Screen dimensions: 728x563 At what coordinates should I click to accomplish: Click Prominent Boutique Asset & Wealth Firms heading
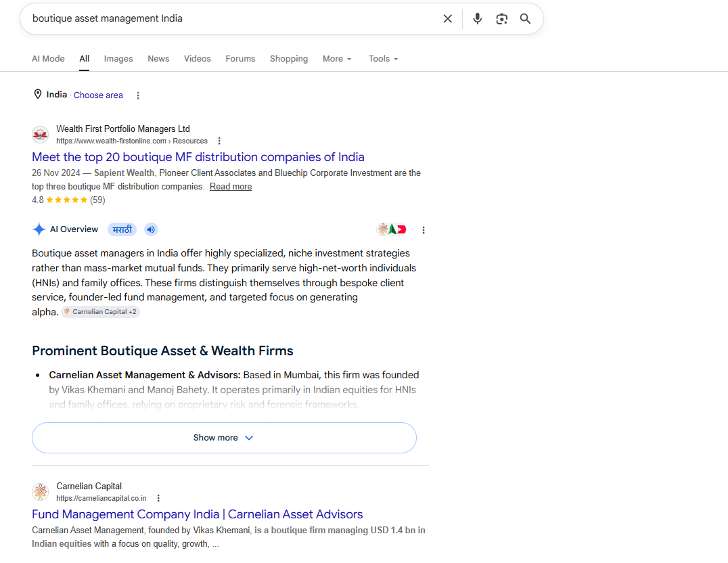click(162, 351)
